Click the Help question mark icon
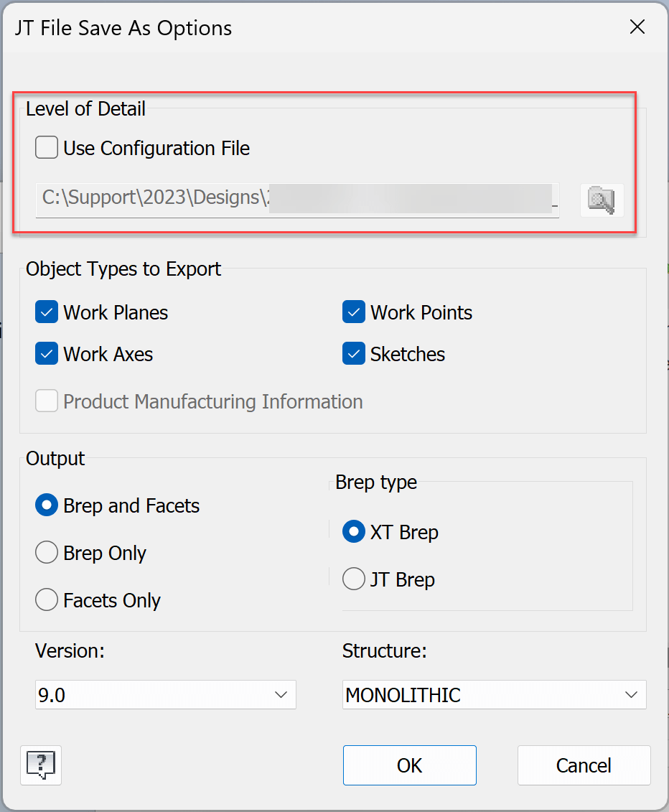This screenshot has height=812, width=669. (40, 765)
